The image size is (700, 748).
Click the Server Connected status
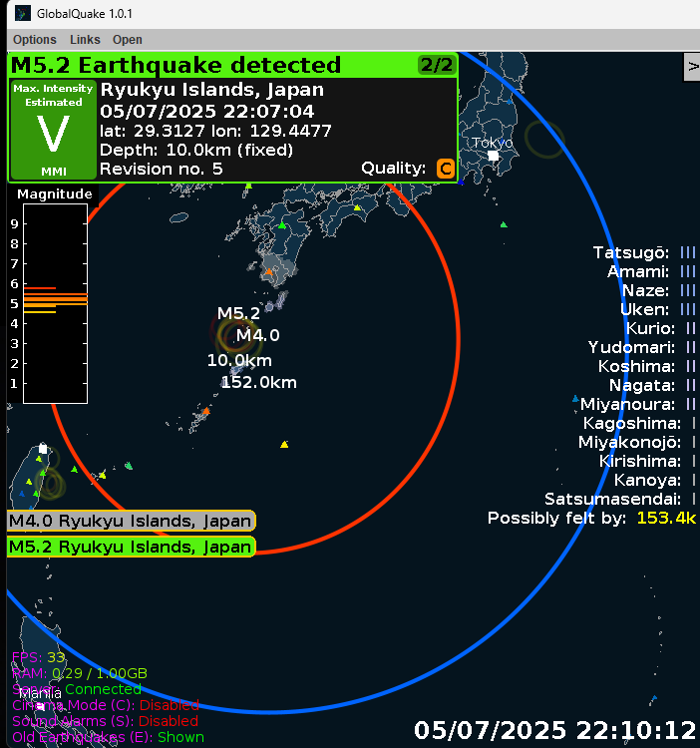pos(77,689)
